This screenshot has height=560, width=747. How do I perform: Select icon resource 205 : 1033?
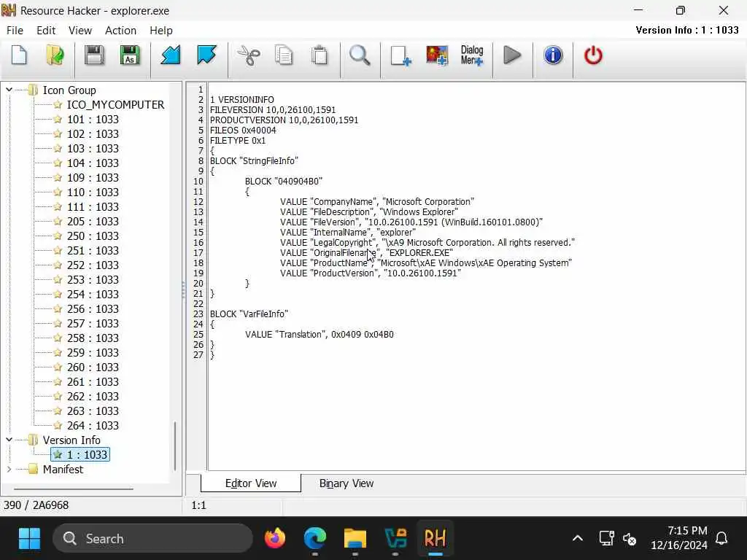93,222
